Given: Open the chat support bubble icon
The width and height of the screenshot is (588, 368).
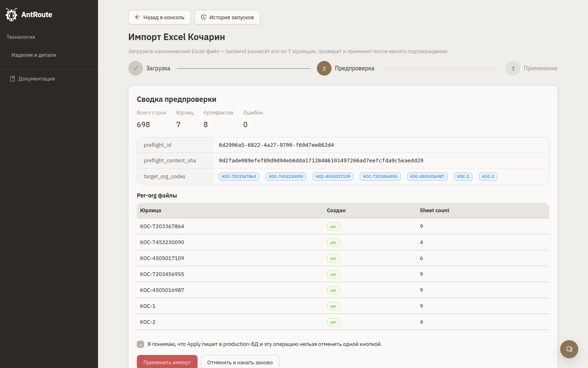Looking at the screenshot, I should (x=569, y=349).
